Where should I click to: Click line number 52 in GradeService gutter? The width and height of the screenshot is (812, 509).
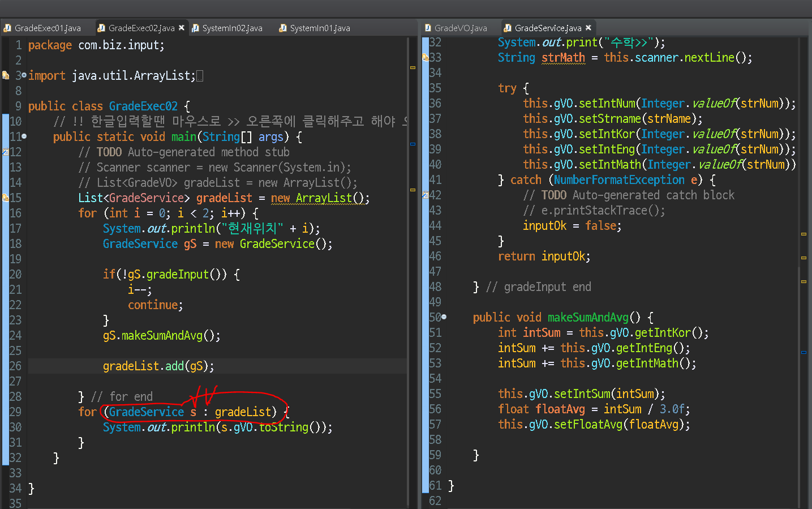click(435, 348)
